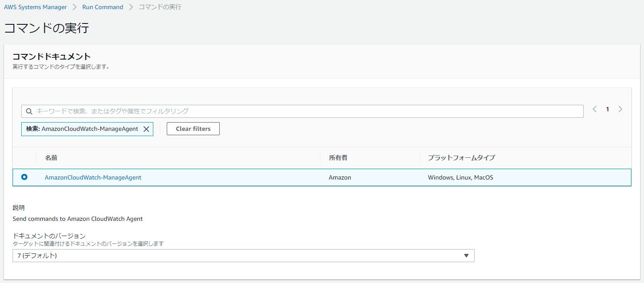Navigate to Run Command via breadcrumb
Screen dimensions: 644x283
point(102,7)
